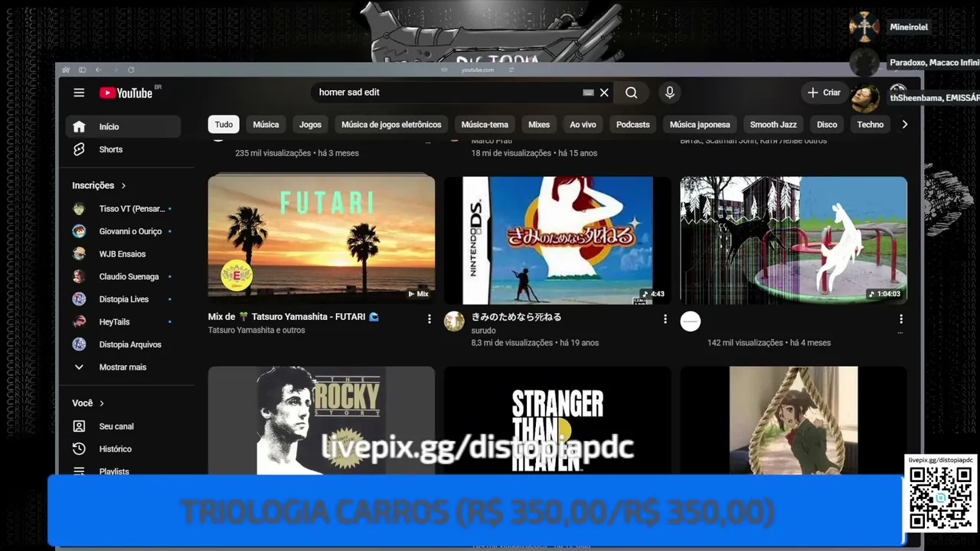Open options menu for きみのためなら死ねる video

665,318
